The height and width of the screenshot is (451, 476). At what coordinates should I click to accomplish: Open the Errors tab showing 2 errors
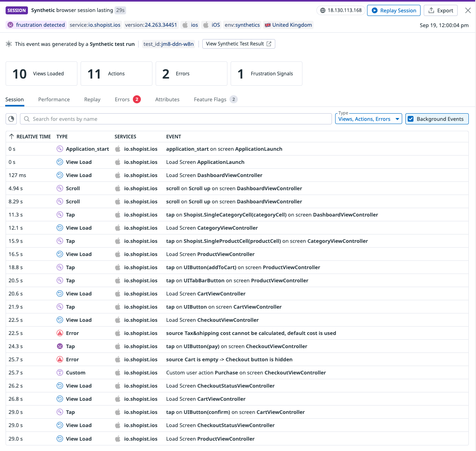[122, 99]
